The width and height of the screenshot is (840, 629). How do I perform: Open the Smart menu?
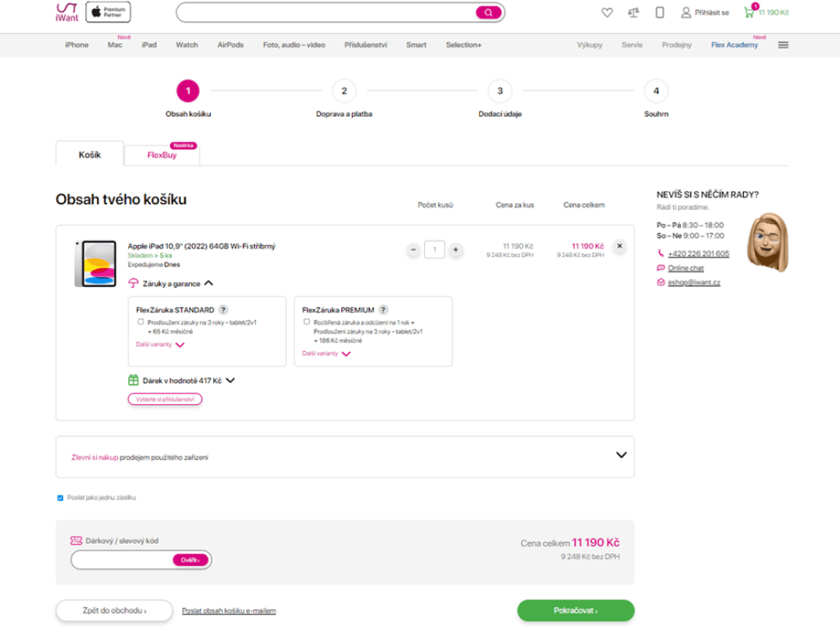(x=416, y=45)
